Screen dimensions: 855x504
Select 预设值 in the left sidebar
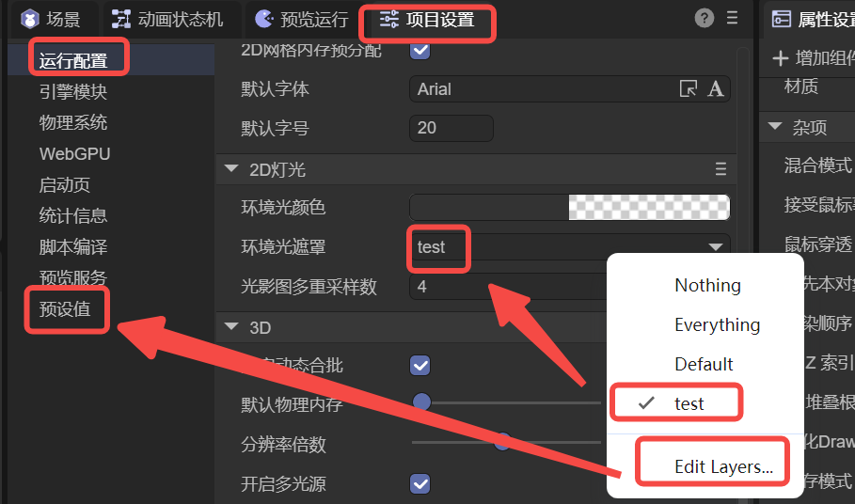coord(65,309)
